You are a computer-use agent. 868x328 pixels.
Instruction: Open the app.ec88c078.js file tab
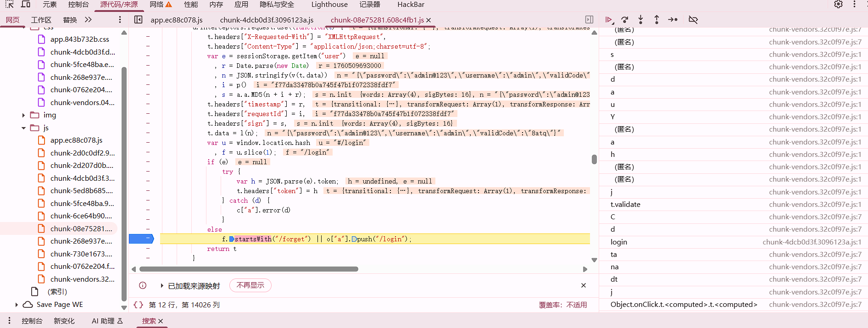coord(176,20)
